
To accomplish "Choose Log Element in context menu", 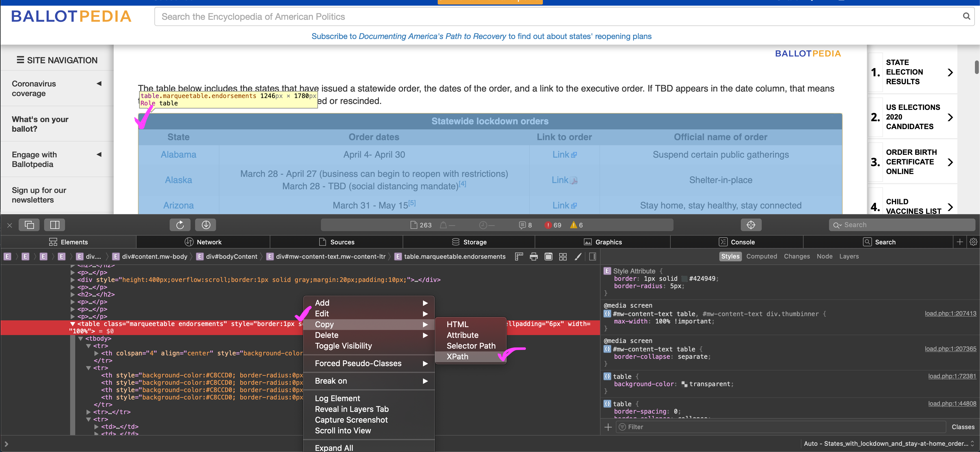I will (x=369, y=398).
